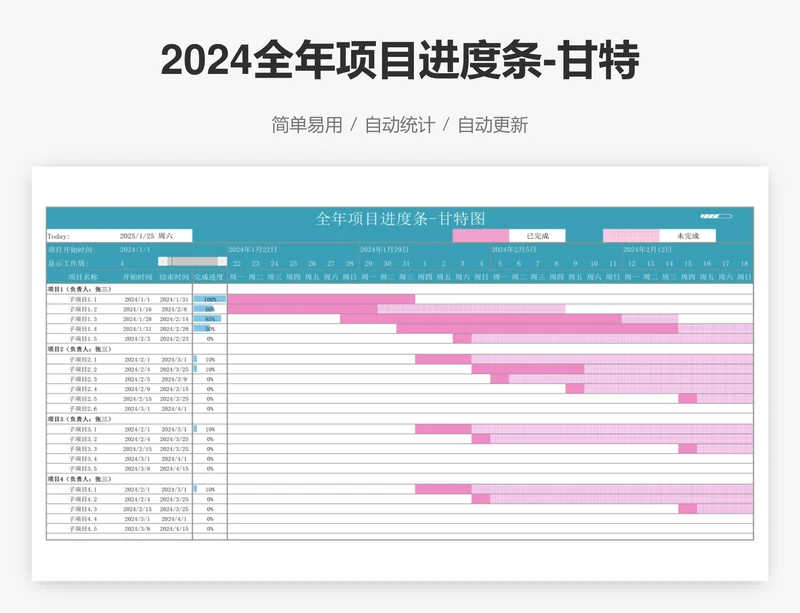The height and width of the screenshot is (613, 800).
Task: Click the 结束时间 column header
Action: tap(174, 277)
